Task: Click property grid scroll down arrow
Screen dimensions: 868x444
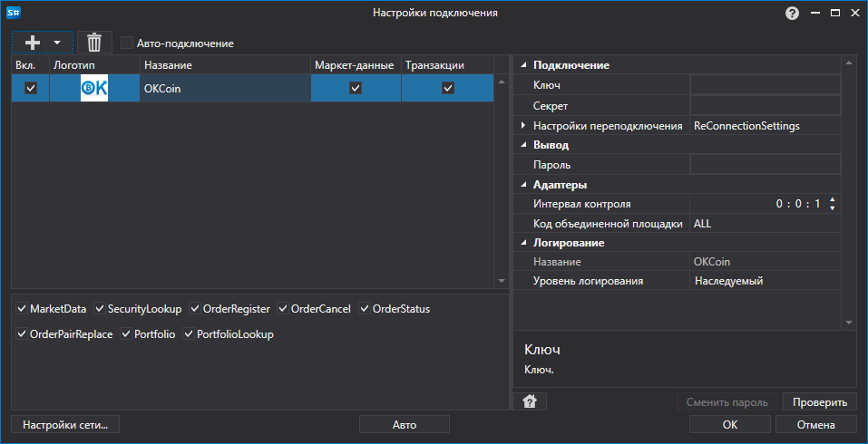Action: [x=849, y=323]
